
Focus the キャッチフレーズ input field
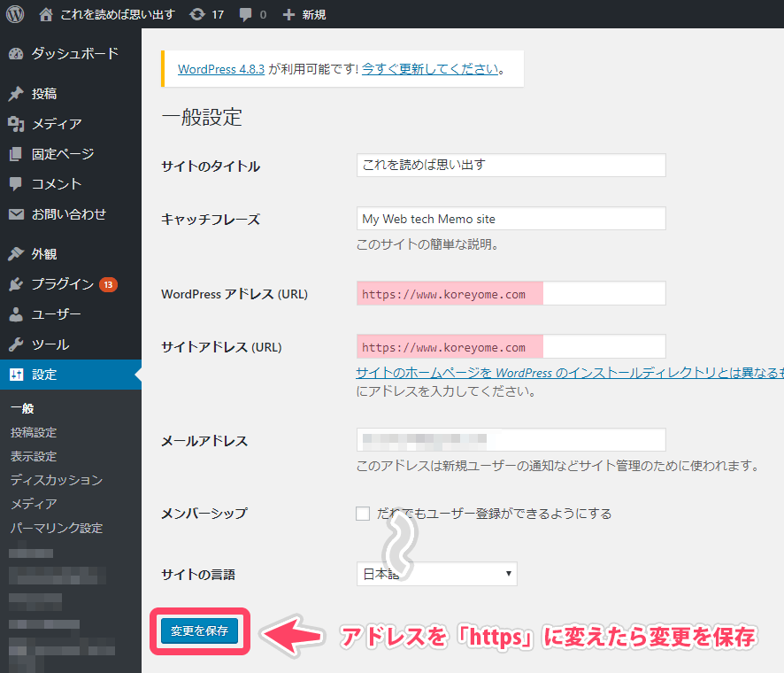click(x=511, y=219)
